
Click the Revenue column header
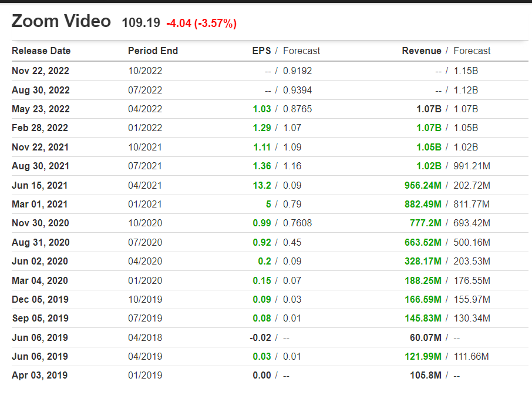[x=422, y=51]
